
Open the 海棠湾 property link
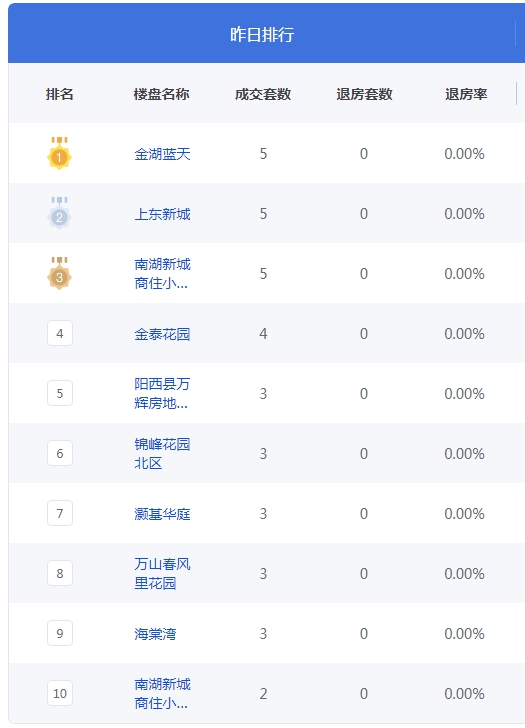(x=155, y=634)
